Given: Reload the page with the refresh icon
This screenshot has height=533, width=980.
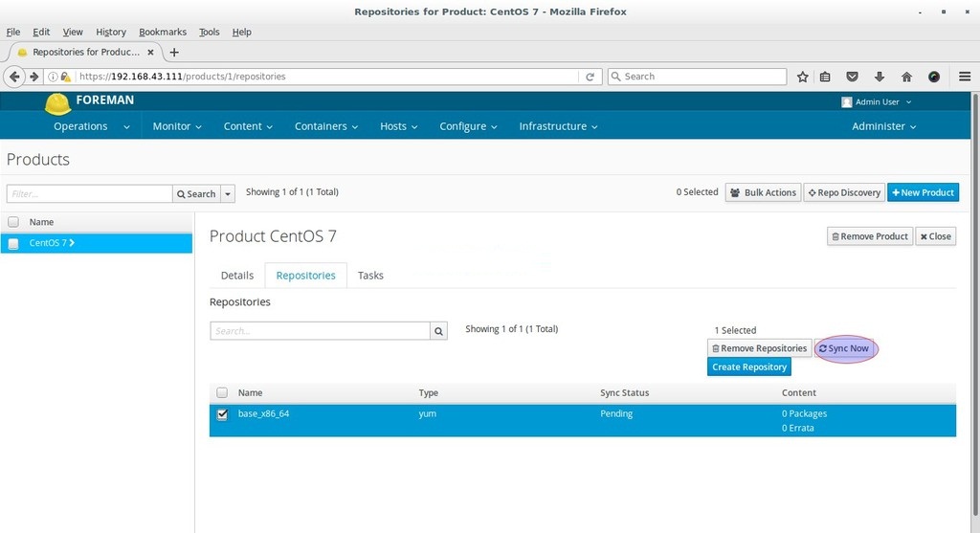Looking at the screenshot, I should point(590,77).
